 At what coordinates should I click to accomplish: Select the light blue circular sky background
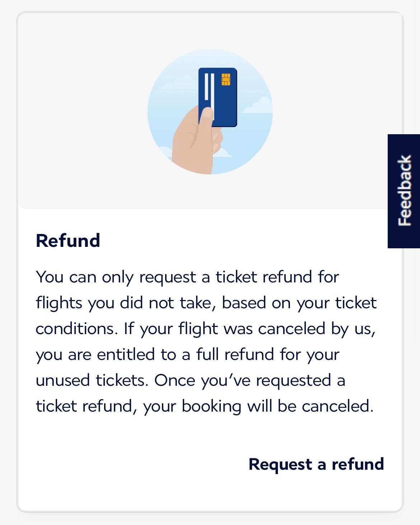click(x=210, y=112)
